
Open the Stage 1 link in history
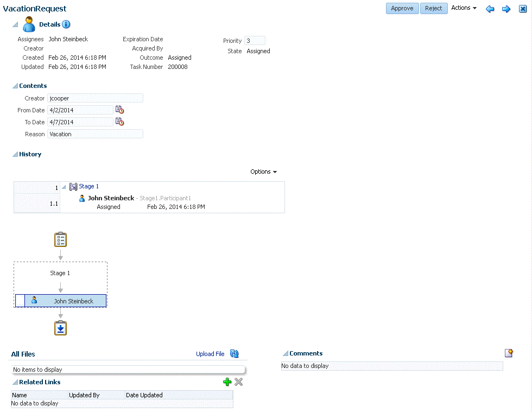point(89,186)
